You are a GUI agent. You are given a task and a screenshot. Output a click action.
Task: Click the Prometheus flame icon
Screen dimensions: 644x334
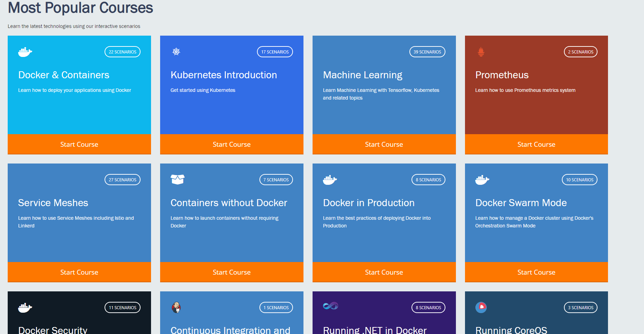(481, 52)
